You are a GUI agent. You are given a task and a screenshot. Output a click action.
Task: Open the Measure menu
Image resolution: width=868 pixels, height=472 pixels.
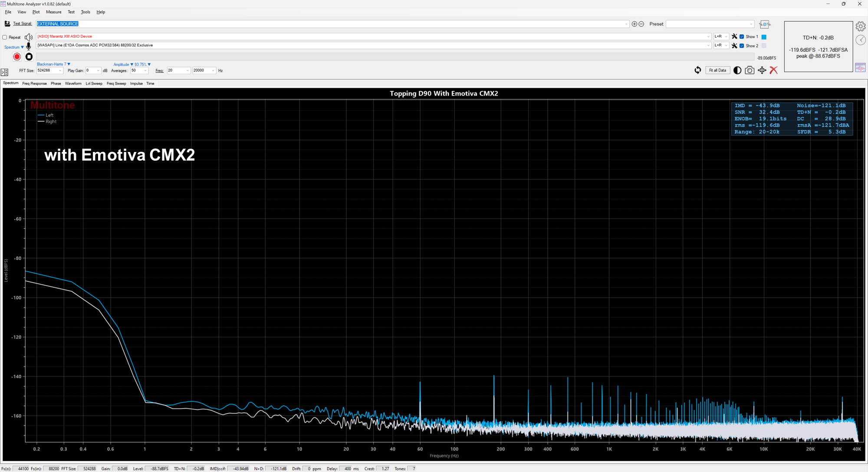pyautogui.click(x=54, y=12)
